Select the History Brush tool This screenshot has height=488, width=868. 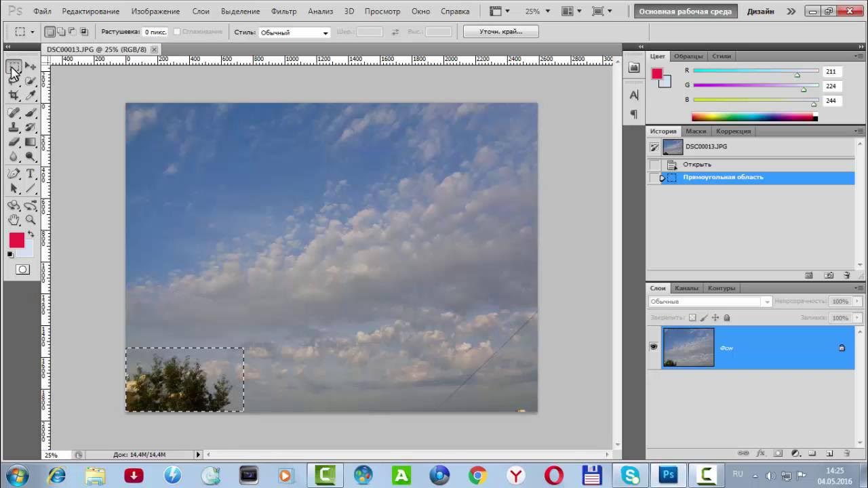pyautogui.click(x=31, y=127)
